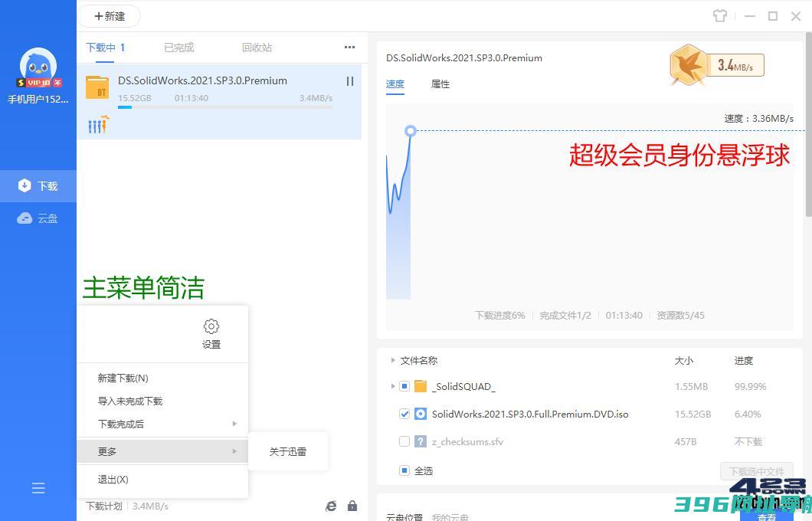Viewport: 812px width, 521px height.
Task: Pause the DS.SolidWorks download task
Action: click(350, 81)
